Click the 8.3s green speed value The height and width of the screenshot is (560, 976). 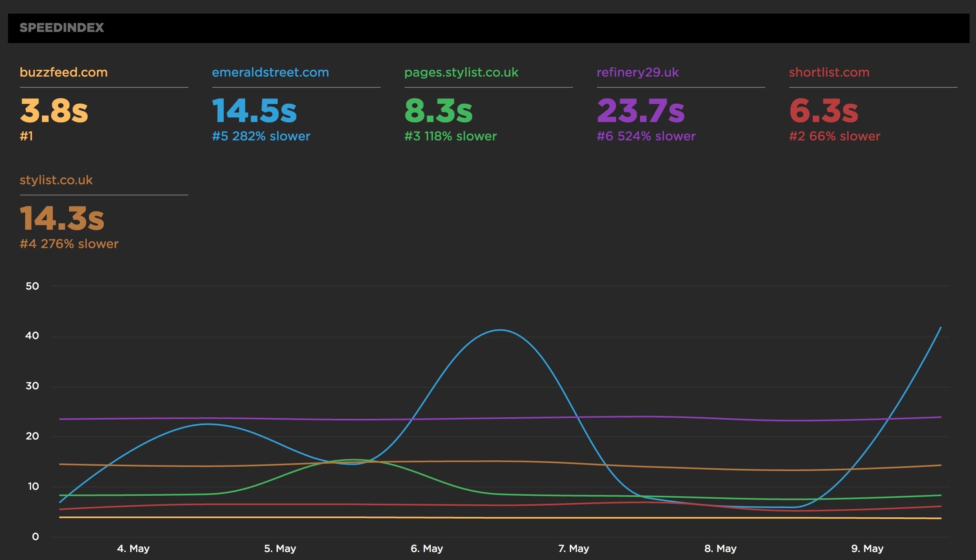438,111
